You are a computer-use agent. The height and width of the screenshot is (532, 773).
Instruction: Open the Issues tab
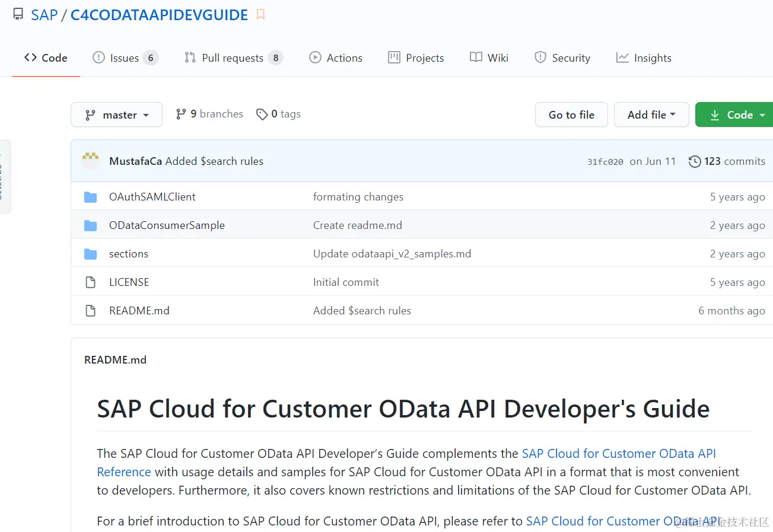point(125,58)
